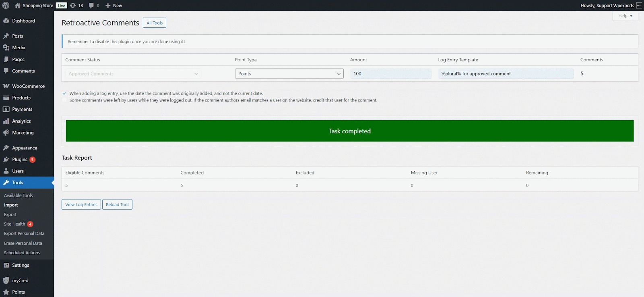644x297 pixels.
Task: Expand the Help tab
Action: click(x=625, y=16)
